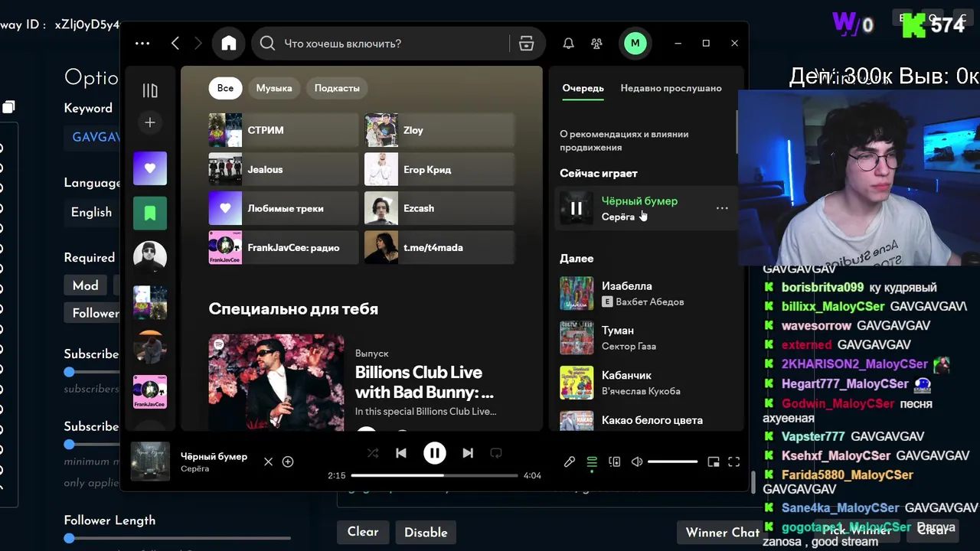980x551 pixels.
Task: Open the profile avatar M
Action: tap(635, 44)
